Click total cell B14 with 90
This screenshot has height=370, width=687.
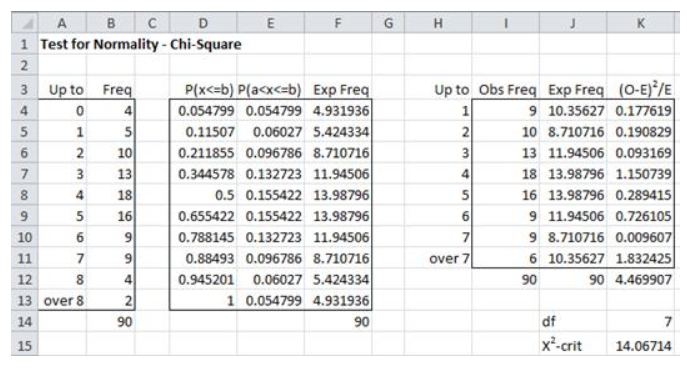pos(111,321)
